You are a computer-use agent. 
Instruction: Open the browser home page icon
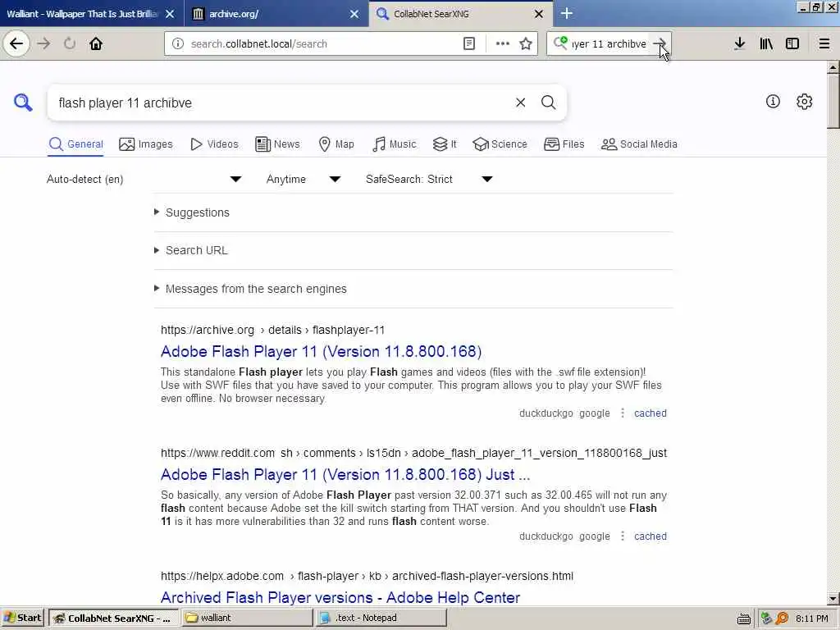pos(96,43)
